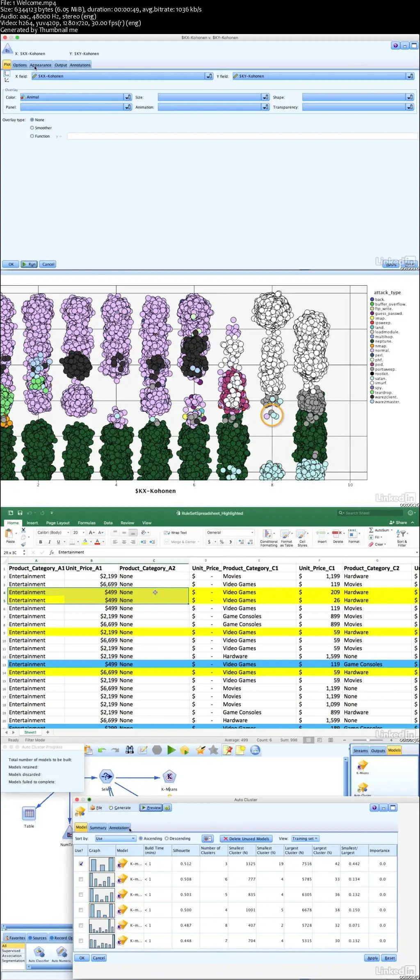Click the Paste icon in Excel ribbon
The width and height of the screenshot is (420, 980).
pos(9,533)
